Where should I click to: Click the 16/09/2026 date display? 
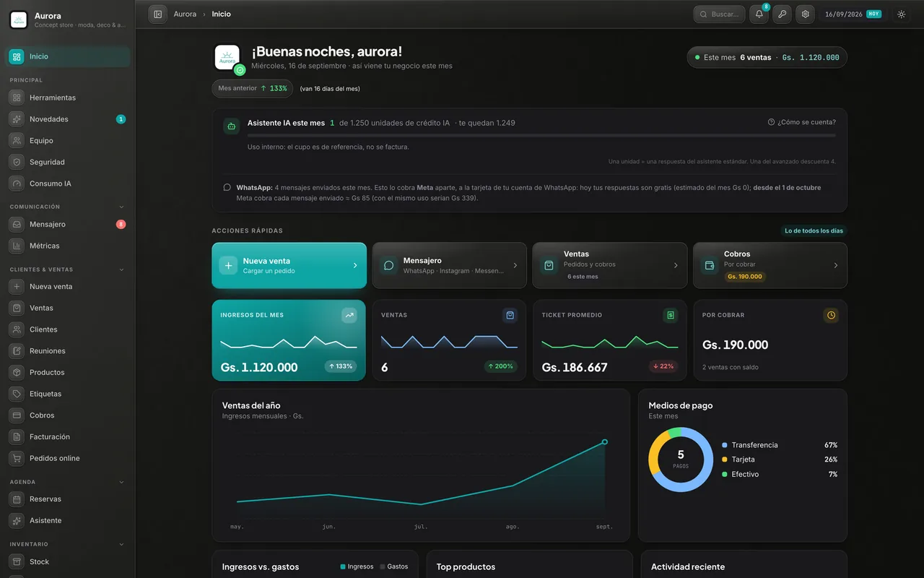(x=853, y=14)
